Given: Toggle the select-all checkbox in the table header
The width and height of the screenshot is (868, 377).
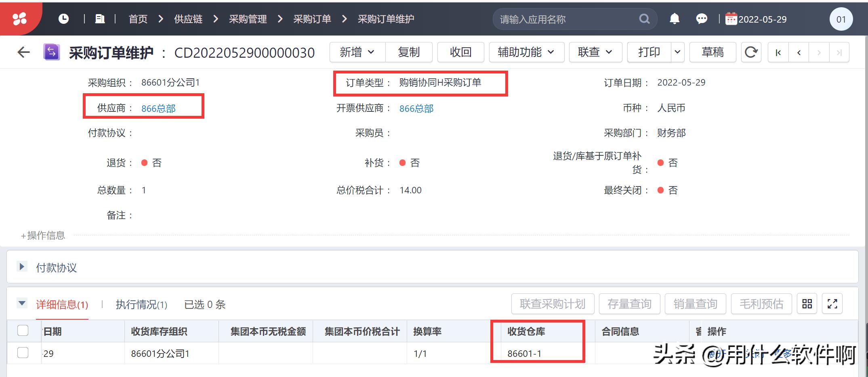Looking at the screenshot, I should coord(23,330).
